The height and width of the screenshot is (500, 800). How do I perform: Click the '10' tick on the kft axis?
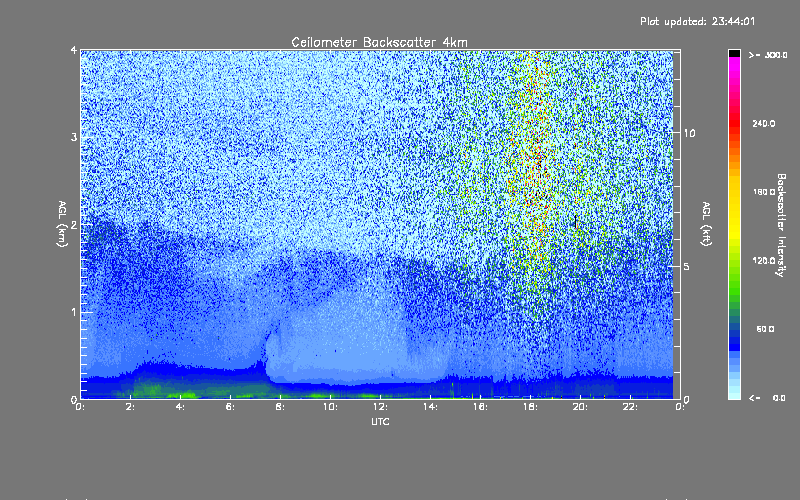[x=689, y=133]
